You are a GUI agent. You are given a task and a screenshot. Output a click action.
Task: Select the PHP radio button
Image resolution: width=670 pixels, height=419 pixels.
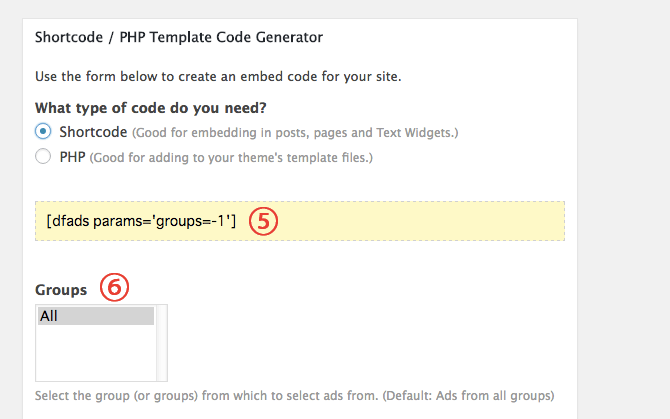43,156
